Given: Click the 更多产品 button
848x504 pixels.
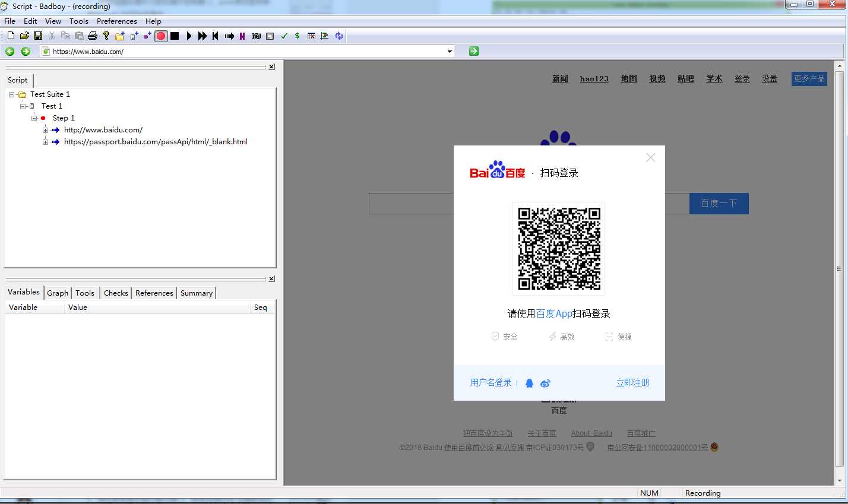Looking at the screenshot, I should tap(809, 78).
